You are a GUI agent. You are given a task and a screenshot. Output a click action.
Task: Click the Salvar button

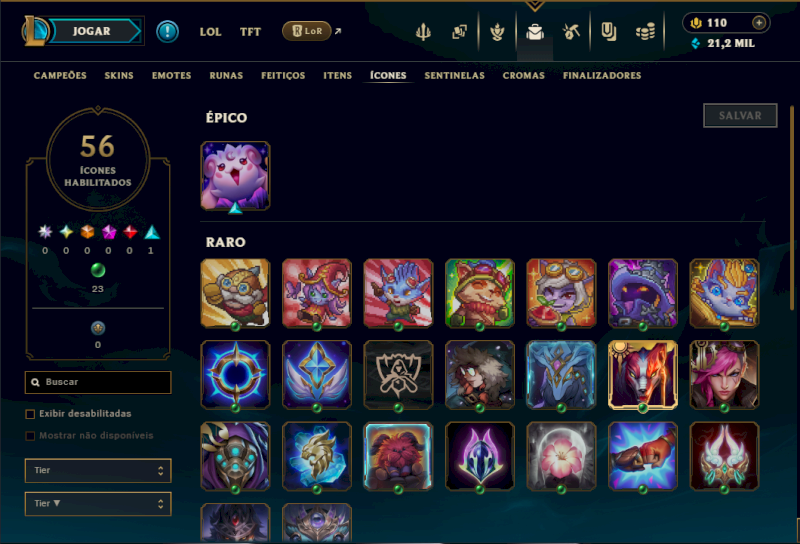[x=740, y=115]
